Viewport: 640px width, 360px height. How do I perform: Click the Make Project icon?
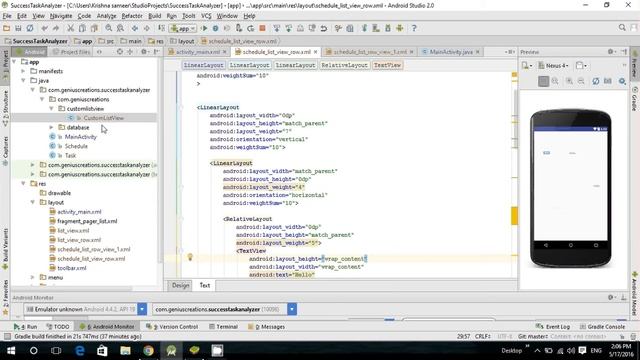point(162,28)
